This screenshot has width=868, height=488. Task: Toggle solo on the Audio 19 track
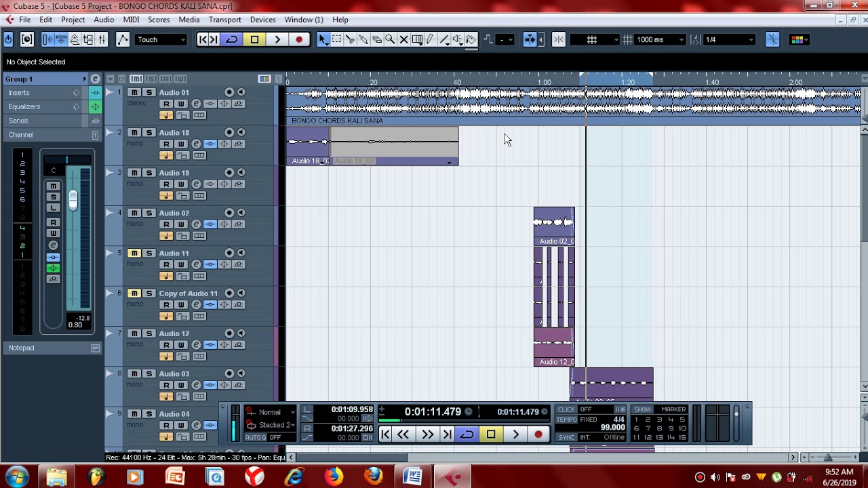(149, 173)
